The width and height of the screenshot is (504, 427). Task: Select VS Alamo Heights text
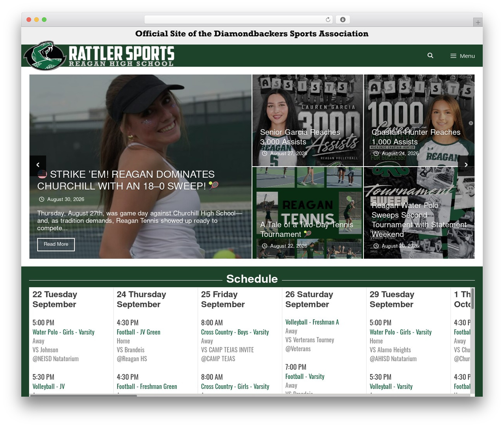(x=390, y=350)
